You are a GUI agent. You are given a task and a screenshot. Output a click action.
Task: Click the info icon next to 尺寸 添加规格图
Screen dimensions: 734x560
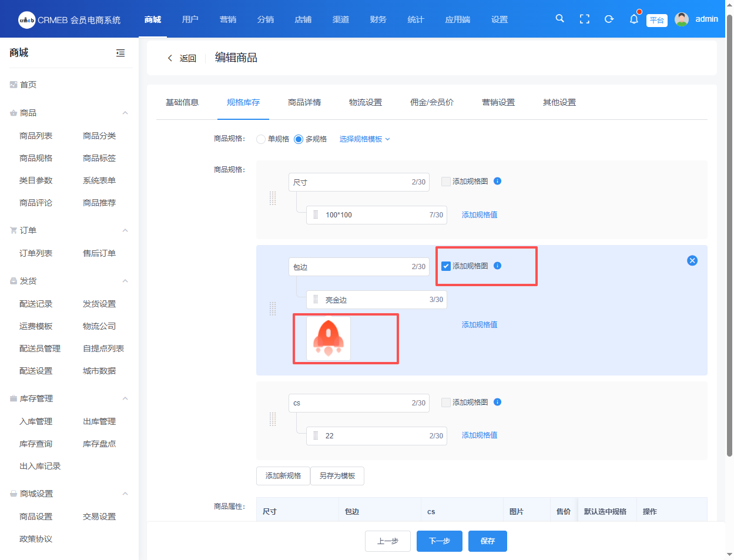click(497, 181)
